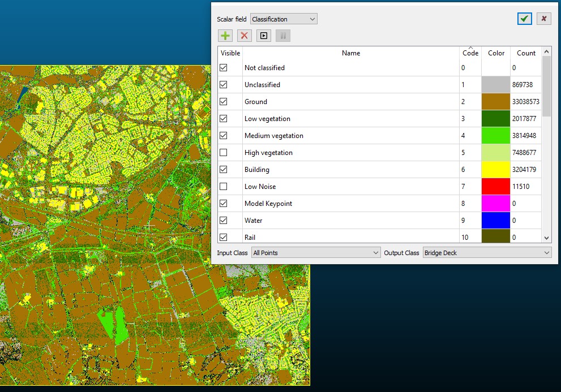Click the class list scrollbar down arrow
Viewport: 561px width, 392px height.
(546, 238)
